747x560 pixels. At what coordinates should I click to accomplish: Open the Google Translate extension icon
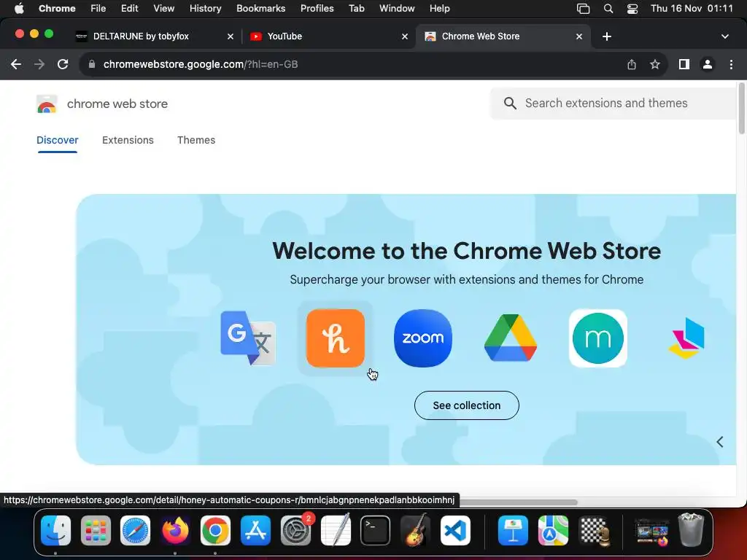(x=248, y=338)
